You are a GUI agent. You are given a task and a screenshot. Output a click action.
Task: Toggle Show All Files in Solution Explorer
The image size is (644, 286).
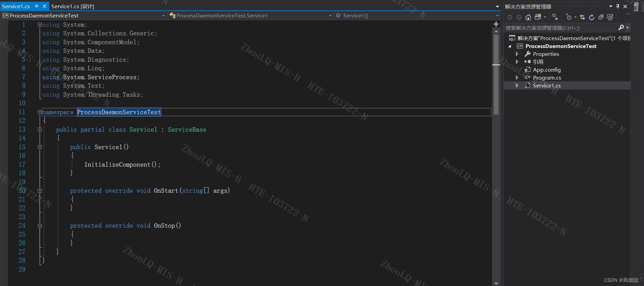[x=610, y=17]
